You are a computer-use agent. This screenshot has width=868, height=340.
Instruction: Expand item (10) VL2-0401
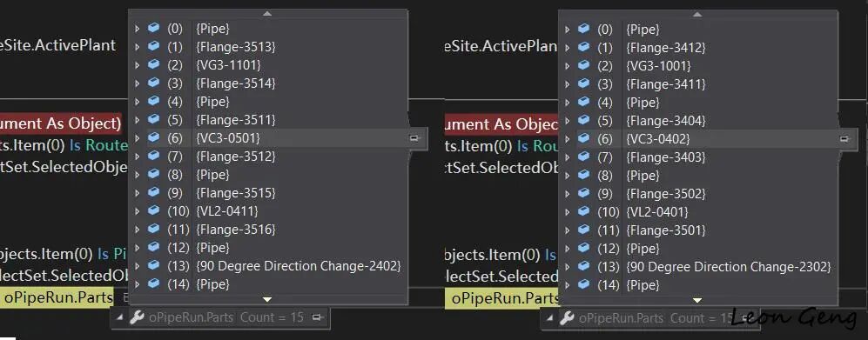568,212
